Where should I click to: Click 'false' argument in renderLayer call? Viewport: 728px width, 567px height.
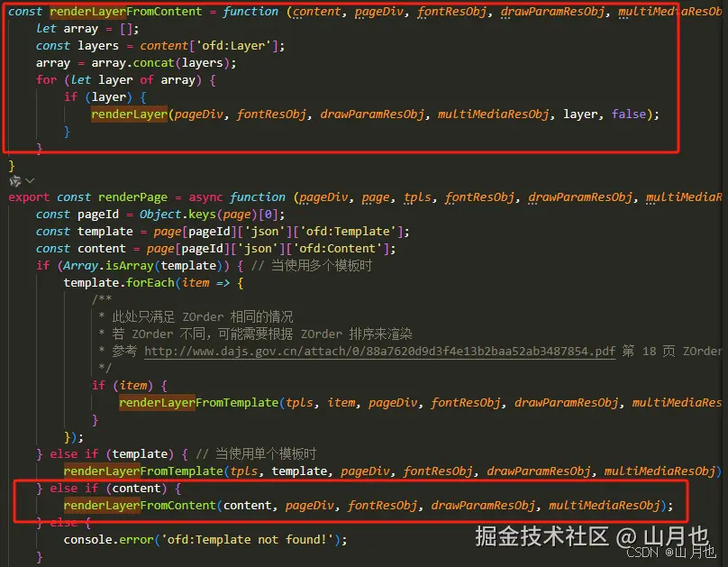point(629,114)
